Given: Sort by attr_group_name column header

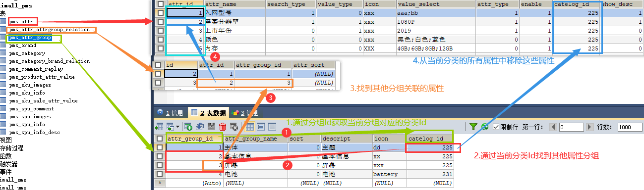Looking at the screenshot, I should point(255,139).
